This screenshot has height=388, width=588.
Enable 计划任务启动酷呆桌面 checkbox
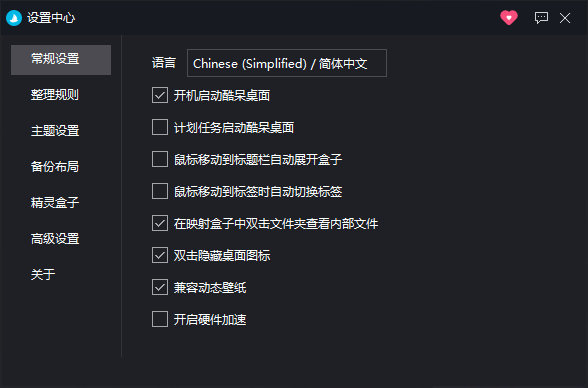coord(160,127)
